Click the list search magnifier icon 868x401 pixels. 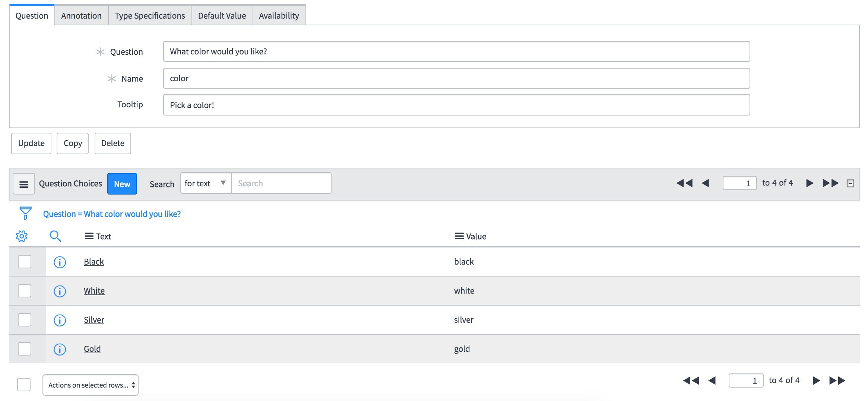(x=56, y=236)
